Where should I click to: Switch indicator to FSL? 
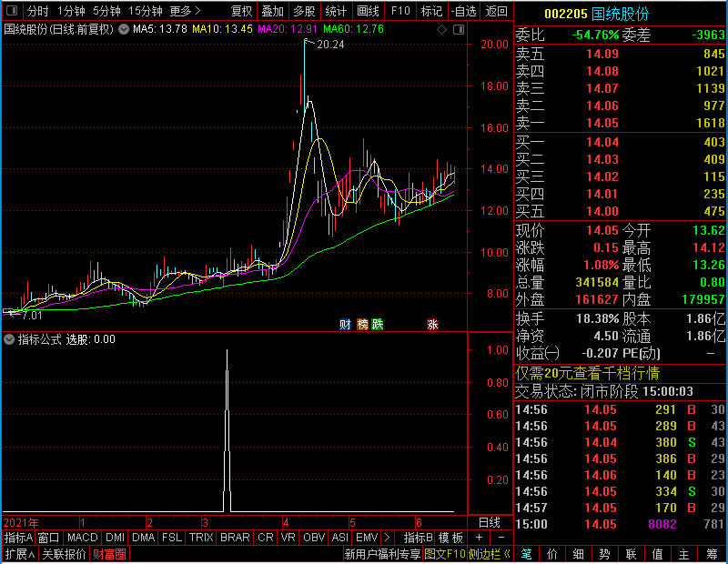pyautogui.click(x=172, y=538)
